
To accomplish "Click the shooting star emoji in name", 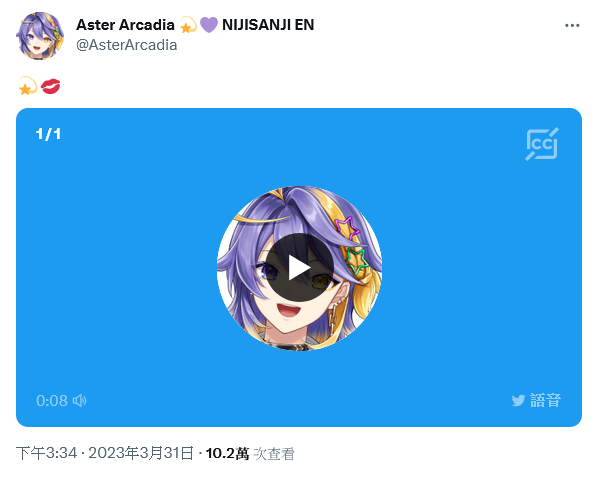I will coord(188,25).
